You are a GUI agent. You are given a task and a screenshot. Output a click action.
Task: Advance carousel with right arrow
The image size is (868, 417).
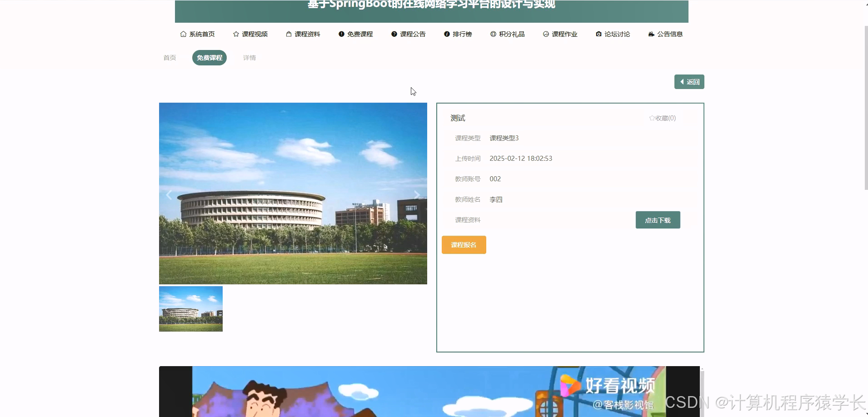point(416,194)
